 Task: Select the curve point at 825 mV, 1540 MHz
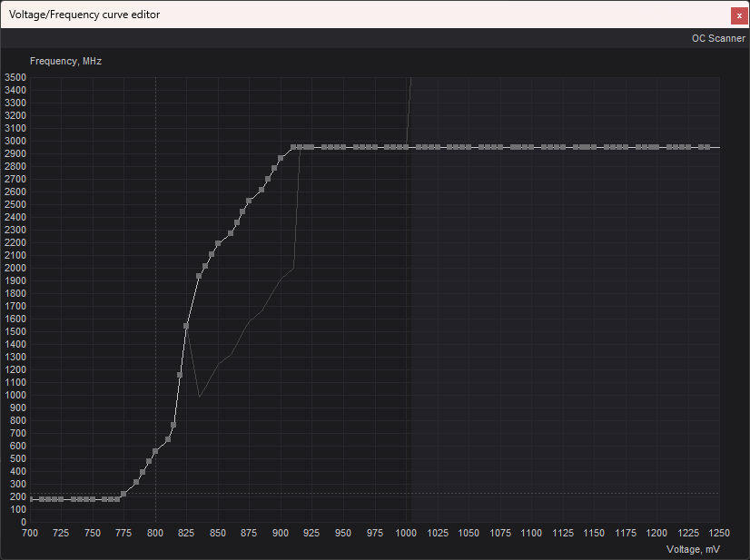coord(186,326)
